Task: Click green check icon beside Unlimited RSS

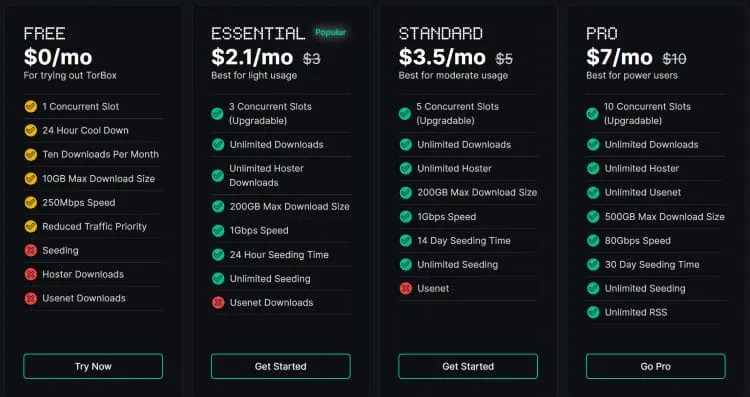Action: point(593,312)
